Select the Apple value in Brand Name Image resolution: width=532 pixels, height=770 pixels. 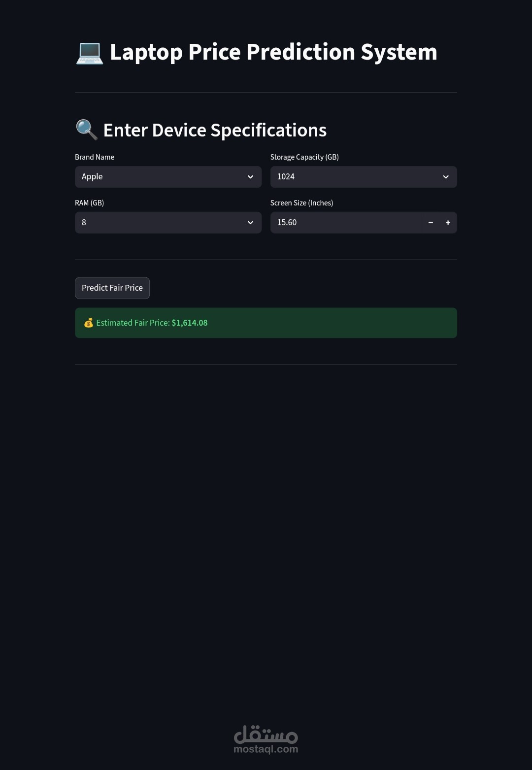(x=92, y=177)
